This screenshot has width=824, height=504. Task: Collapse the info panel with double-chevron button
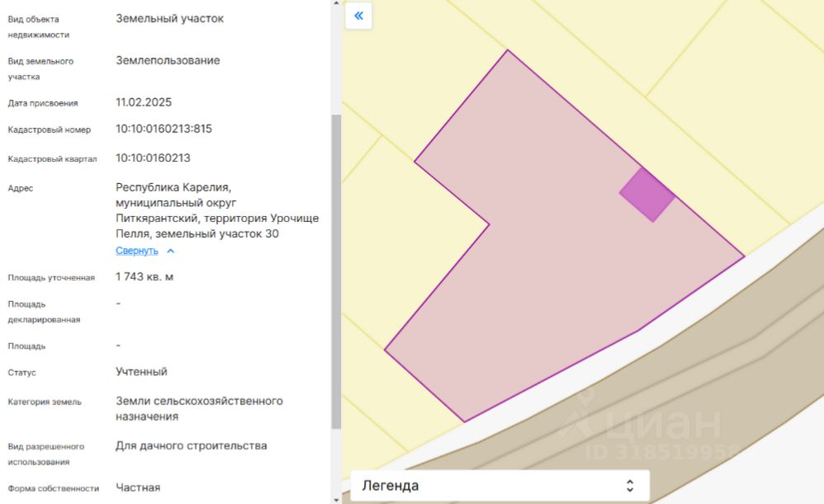pos(358,16)
